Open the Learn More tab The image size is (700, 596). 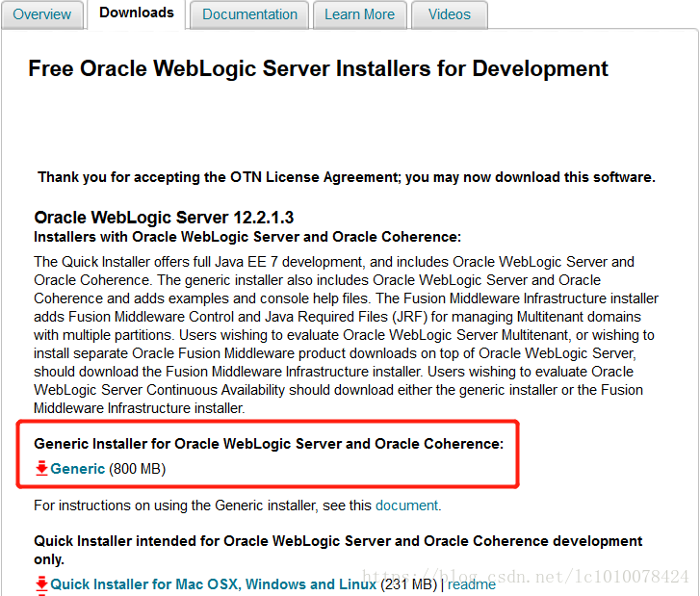click(x=359, y=14)
